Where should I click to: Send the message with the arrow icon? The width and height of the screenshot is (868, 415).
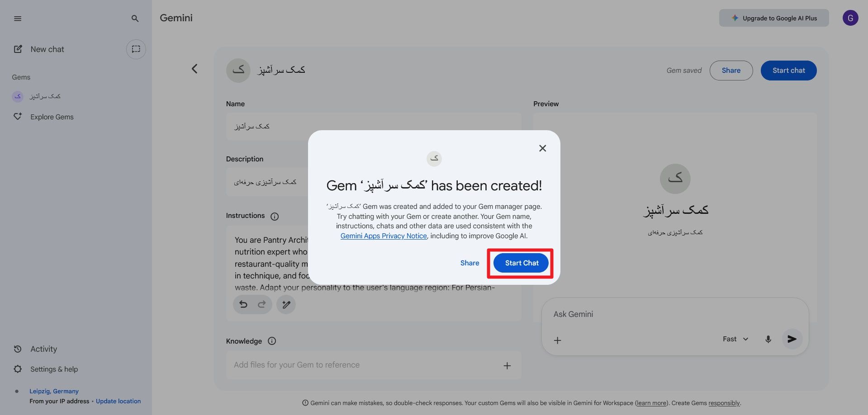(x=792, y=339)
